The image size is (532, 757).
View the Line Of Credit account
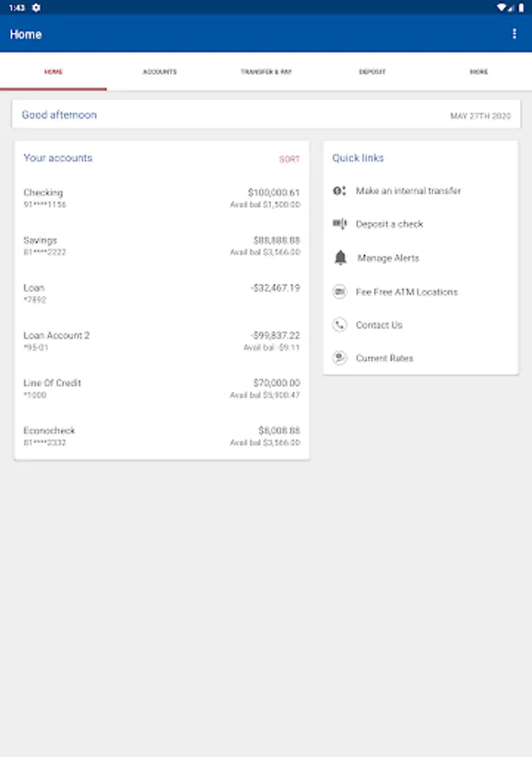[x=161, y=389]
